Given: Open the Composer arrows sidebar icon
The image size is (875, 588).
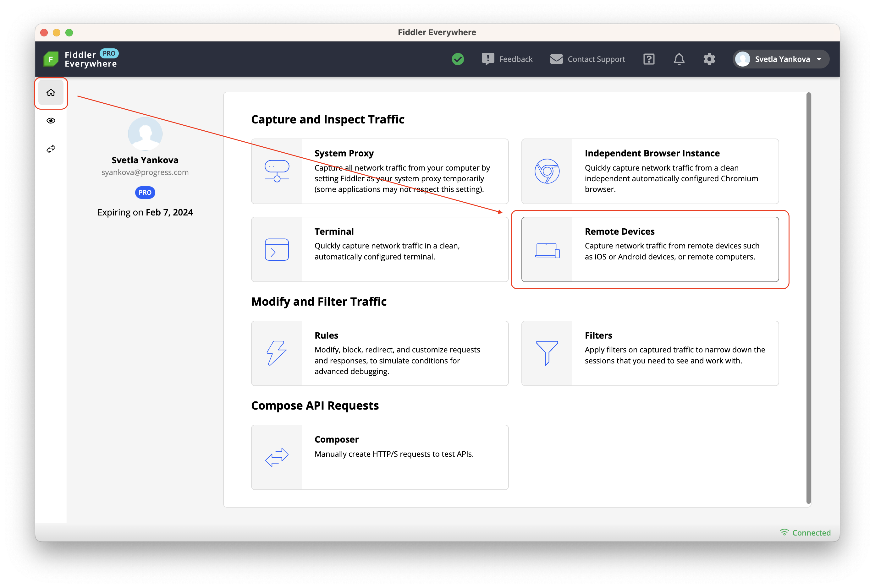Looking at the screenshot, I should click(51, 149).
